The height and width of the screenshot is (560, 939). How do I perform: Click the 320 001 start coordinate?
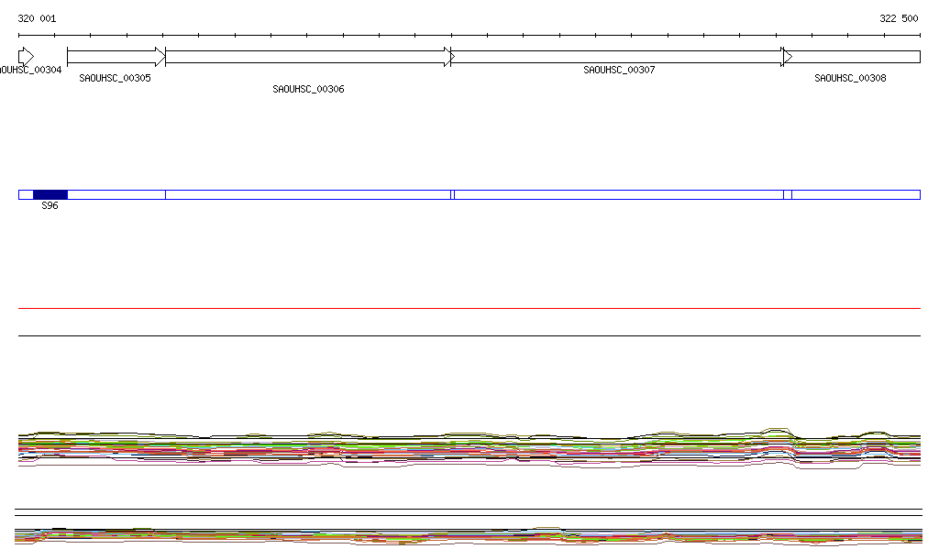coord(37,18)
